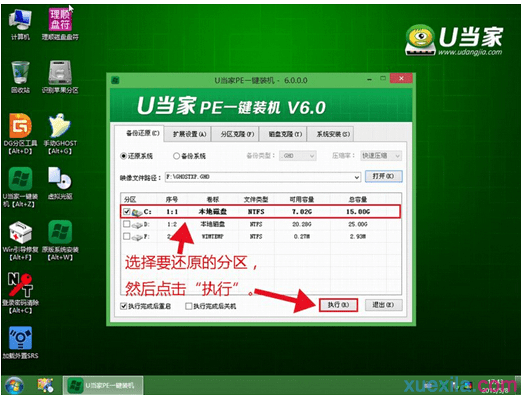Click the 20.28G free capacity cell
Image resolution: width=525 pixels, height=397 pixels.
(302, 224)
